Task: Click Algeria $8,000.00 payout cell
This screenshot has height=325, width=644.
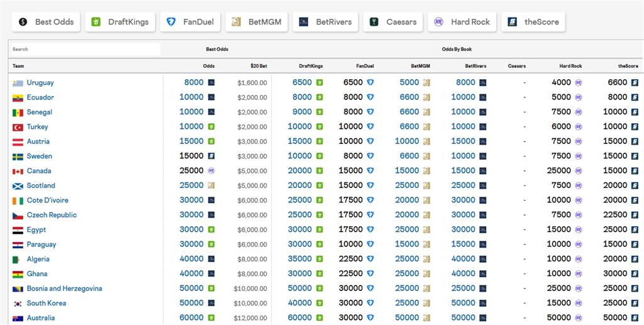Action: 252,260
